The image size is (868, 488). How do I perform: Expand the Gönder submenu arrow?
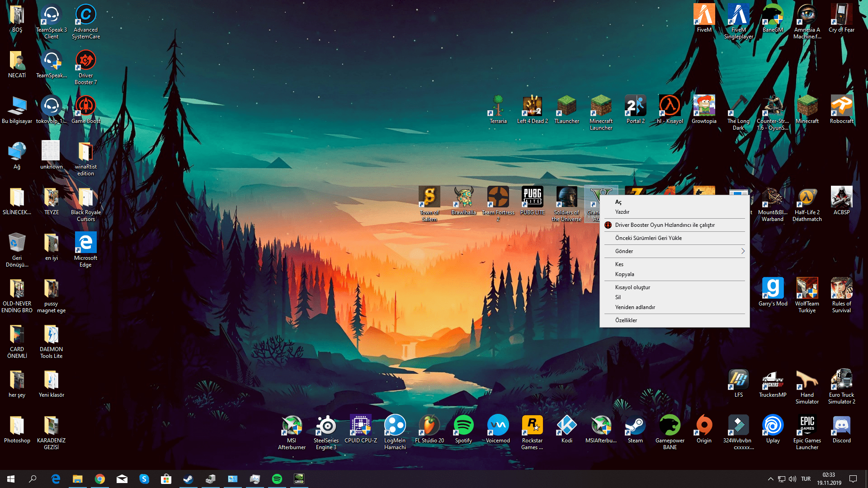pos(742,251)
